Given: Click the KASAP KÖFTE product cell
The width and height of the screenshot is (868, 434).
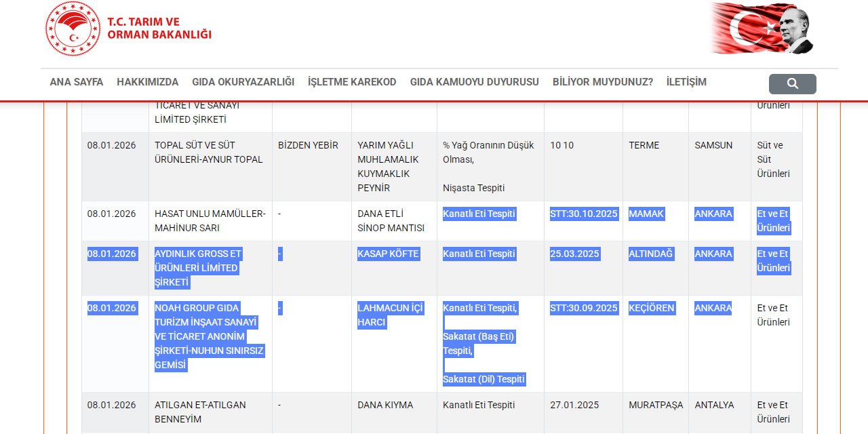Looking at the screenshot, I should coord(388,254).
